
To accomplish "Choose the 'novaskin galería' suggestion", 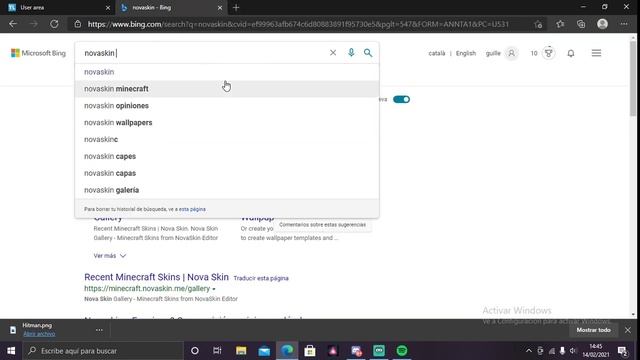I will (227, 190).
